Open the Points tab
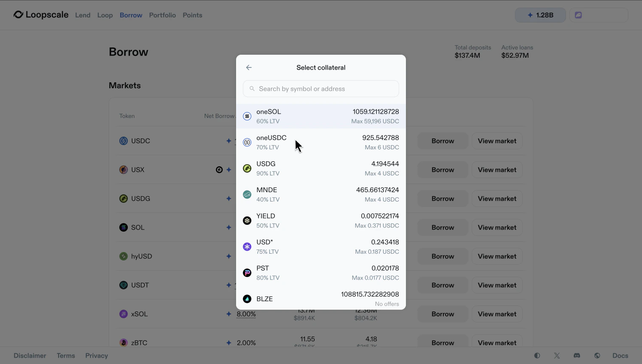The image size is (642, 364). (192, 15)
